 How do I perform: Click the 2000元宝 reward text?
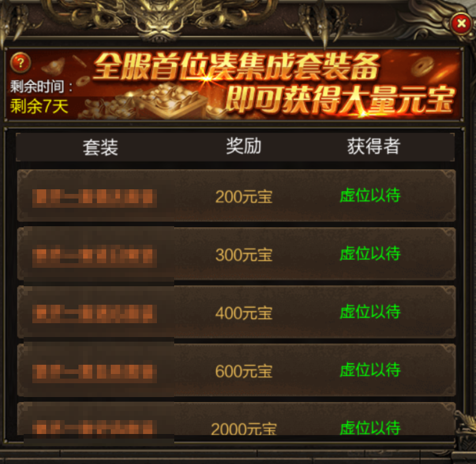click(243, 429)
